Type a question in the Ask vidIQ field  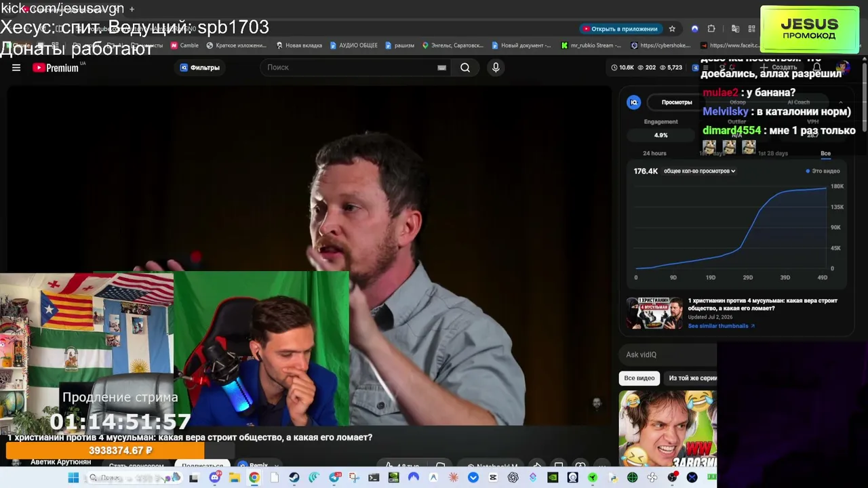click(x=668, y=354)
